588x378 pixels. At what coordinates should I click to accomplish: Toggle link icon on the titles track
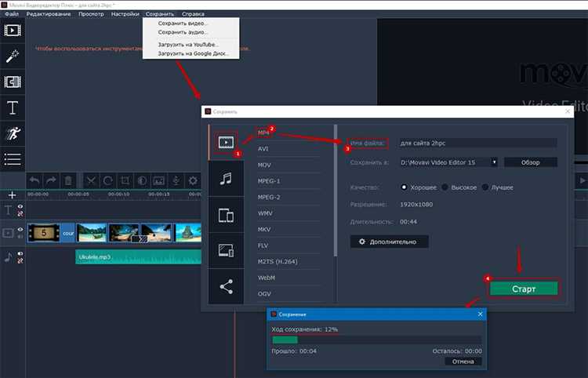tap(20, 214)
